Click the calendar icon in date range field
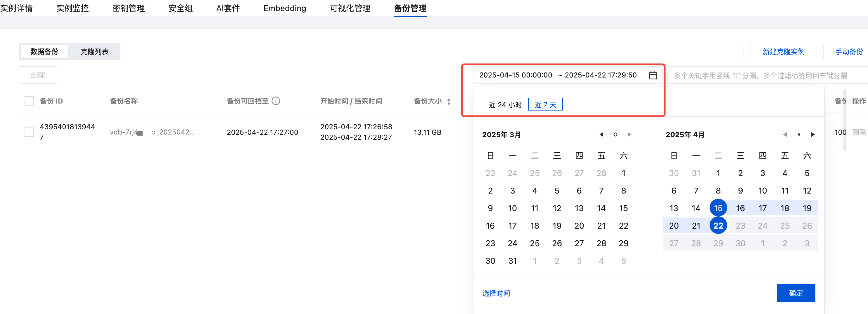This screenshot has width=868, height=314. tap(652, 75)
